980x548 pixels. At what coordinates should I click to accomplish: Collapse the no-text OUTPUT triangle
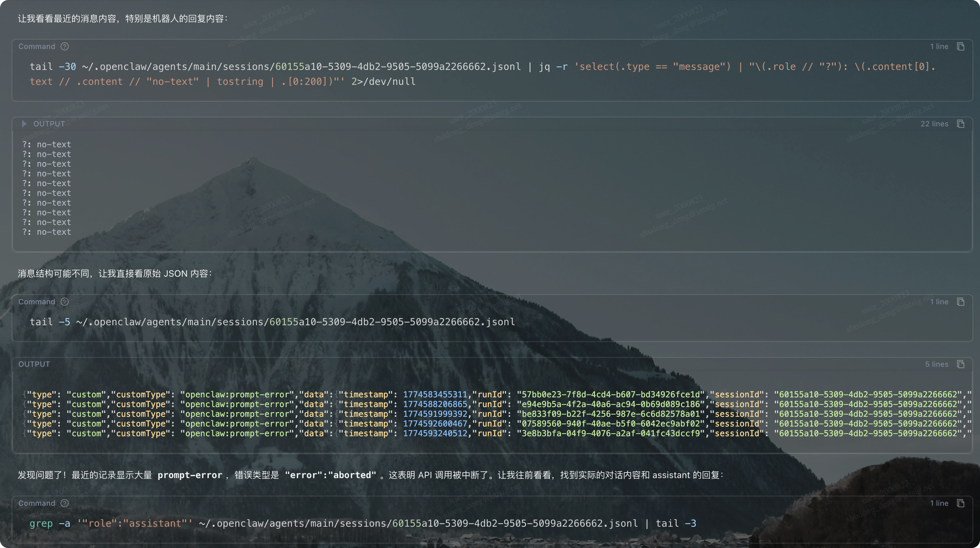click(x=24, y=124)
